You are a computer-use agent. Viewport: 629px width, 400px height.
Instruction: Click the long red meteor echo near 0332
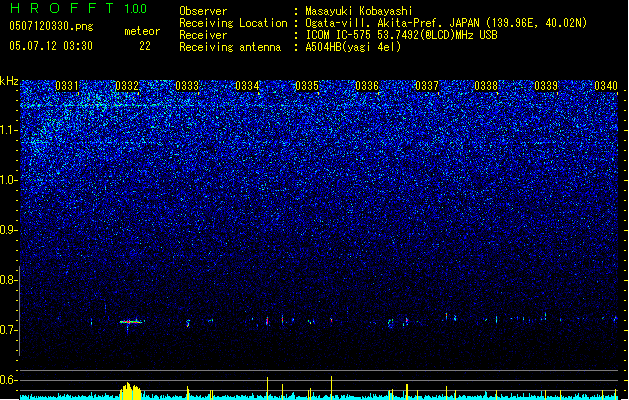click(131, 322)
